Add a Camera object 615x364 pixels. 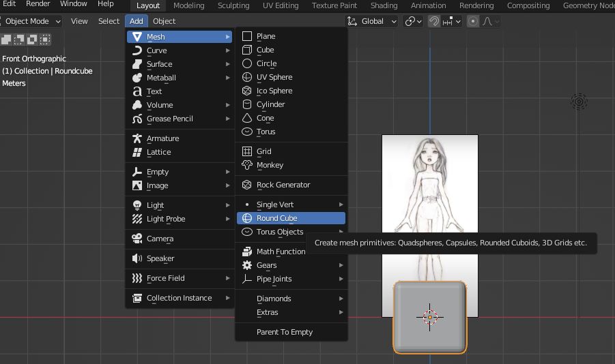click(160, 239)
